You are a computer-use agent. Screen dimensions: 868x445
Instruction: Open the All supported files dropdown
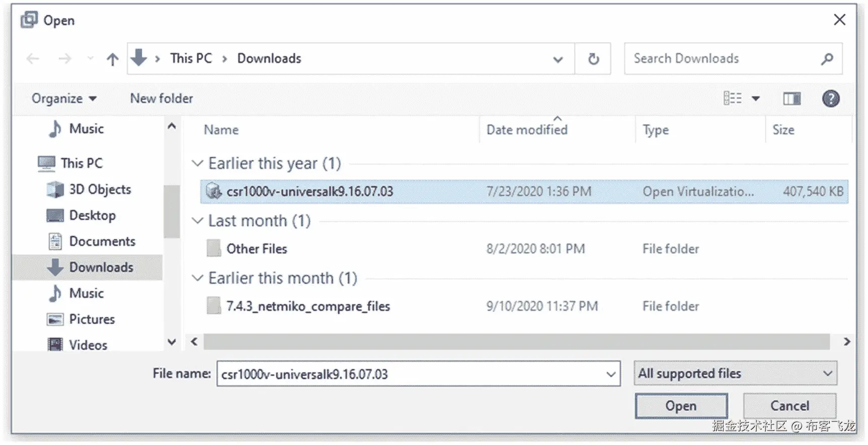735,374
